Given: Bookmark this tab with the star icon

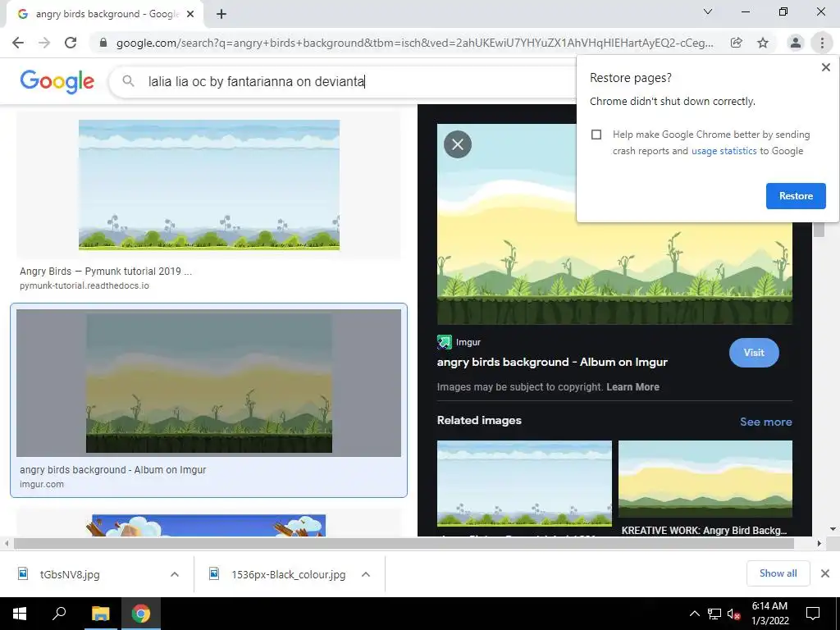Looking at the screenshot, I should point(763,43).
